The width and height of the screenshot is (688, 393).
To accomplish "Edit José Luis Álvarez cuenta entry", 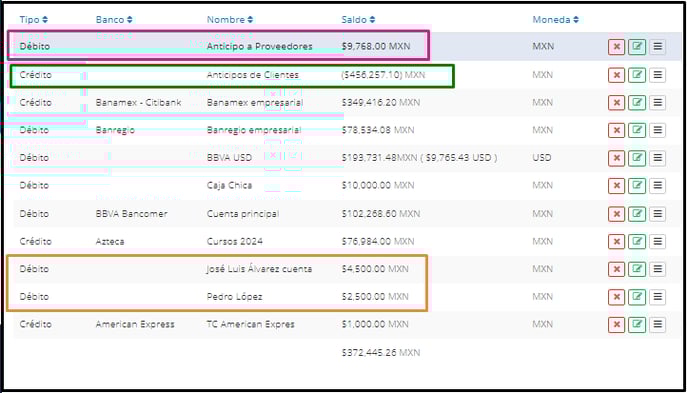I will (637, 269).
